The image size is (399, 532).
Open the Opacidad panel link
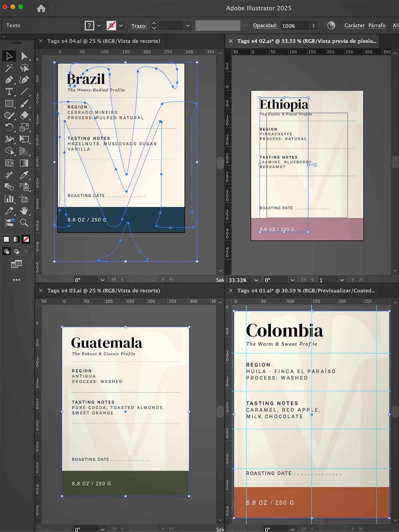coord(265,26)
